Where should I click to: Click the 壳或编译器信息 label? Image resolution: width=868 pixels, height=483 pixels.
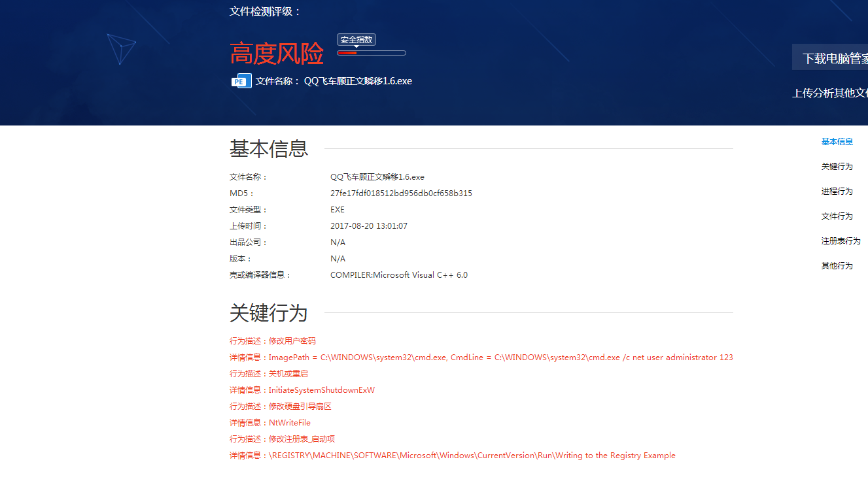point(260,275)
